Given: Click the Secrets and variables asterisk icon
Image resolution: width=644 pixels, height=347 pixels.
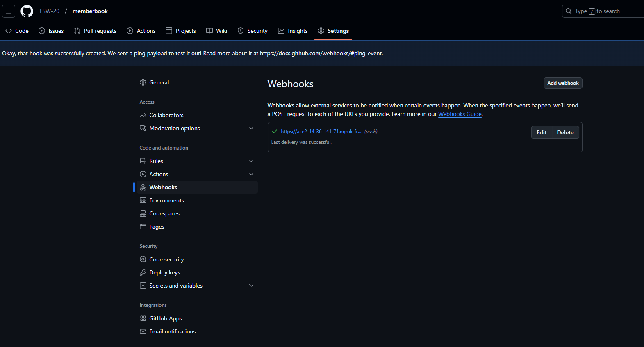Looking at the screenshot, I should (143, 286).
